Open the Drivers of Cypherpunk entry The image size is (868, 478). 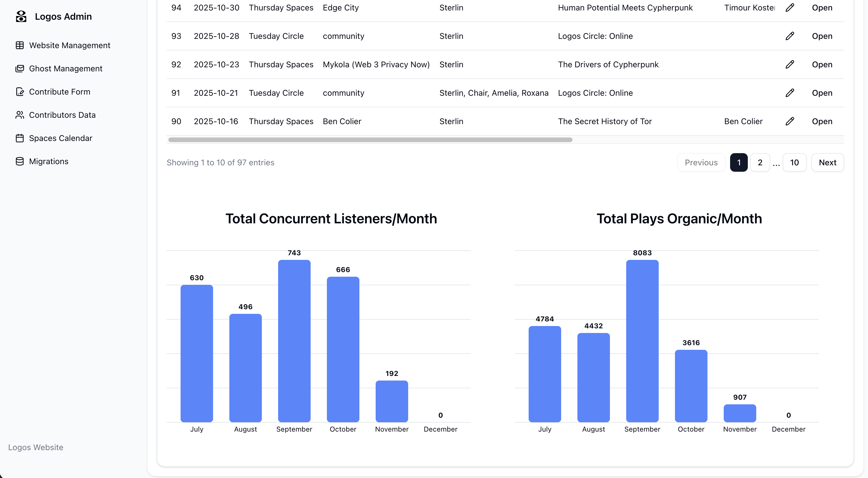pyautogui.click(x=822, y=64)
